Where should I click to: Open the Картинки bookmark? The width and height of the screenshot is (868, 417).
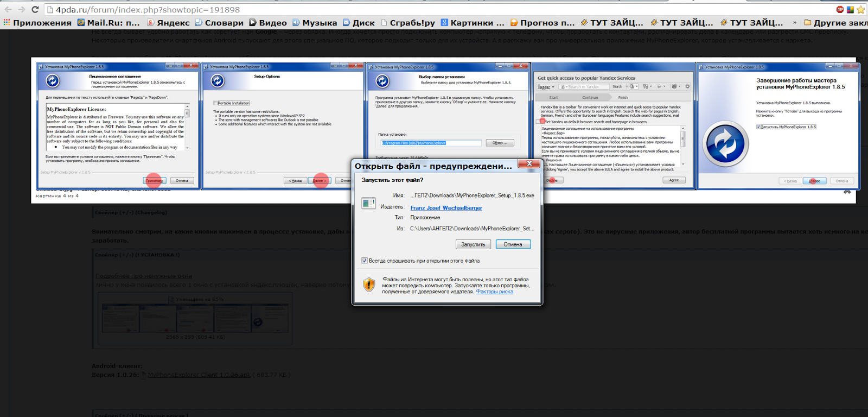[473, 23]
